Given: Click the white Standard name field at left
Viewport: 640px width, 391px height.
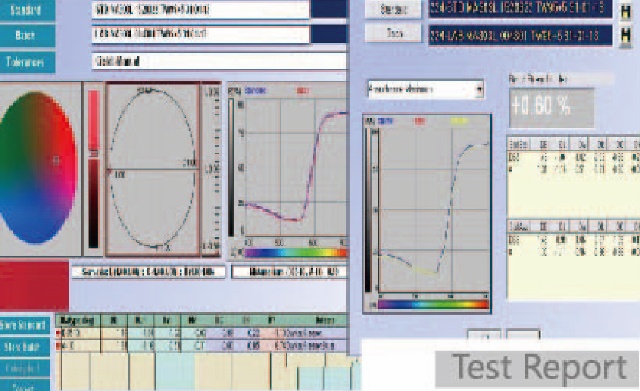Looking at the screenshot, I should [200, 10].
